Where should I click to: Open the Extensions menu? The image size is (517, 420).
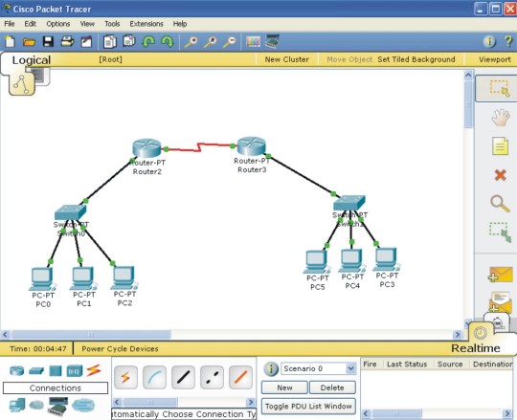146,24
